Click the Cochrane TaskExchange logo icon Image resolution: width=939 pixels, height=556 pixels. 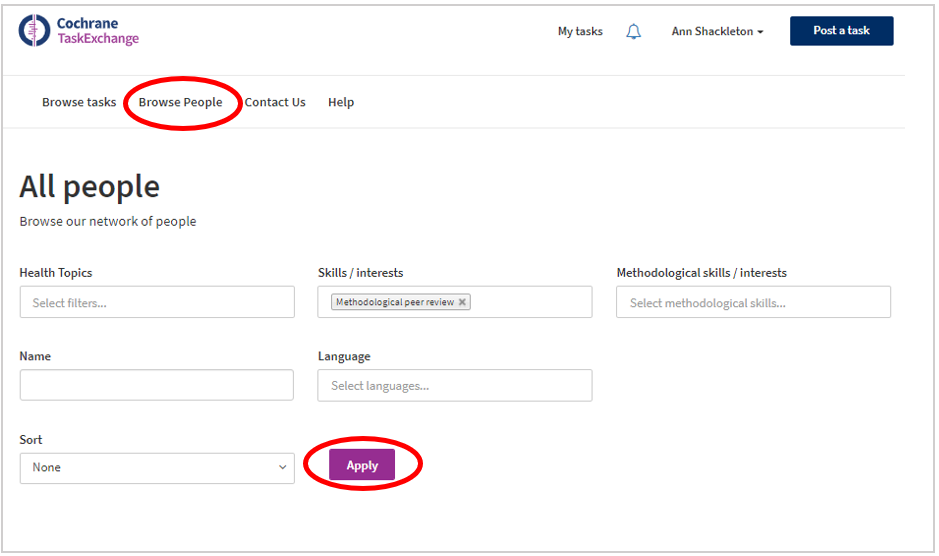pos(34,31)
